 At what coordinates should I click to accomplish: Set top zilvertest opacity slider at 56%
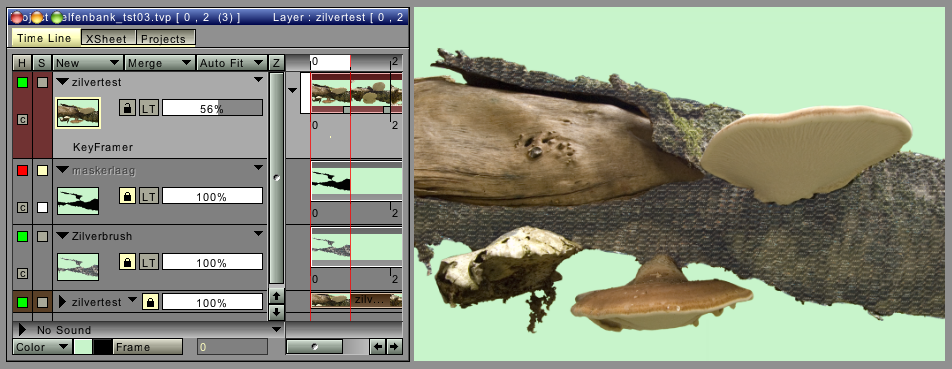click(212, 108)
